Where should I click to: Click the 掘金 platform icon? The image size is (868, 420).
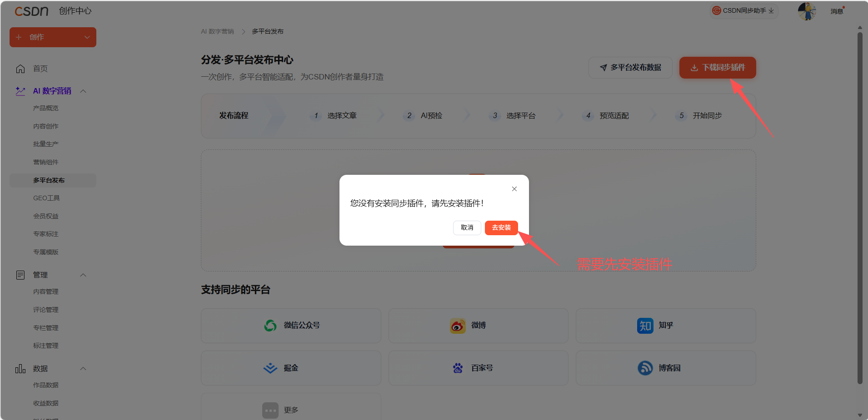tap(270, 368)
